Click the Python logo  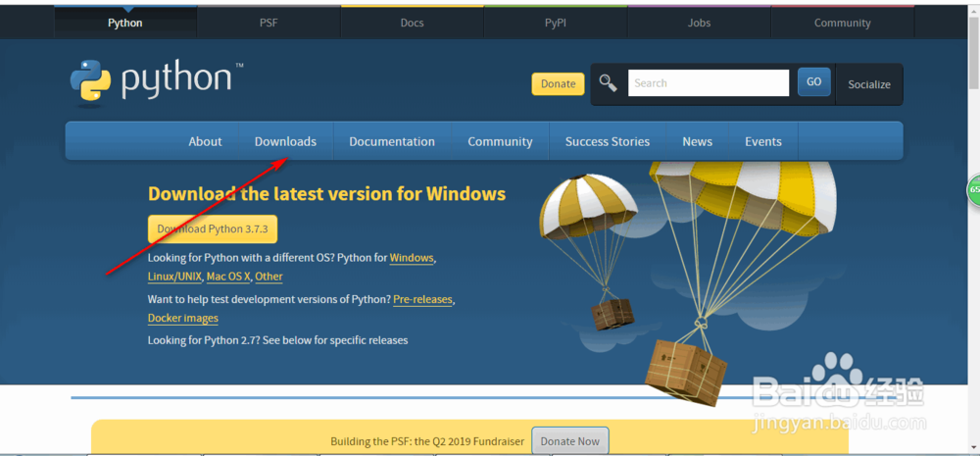(156, 81)
